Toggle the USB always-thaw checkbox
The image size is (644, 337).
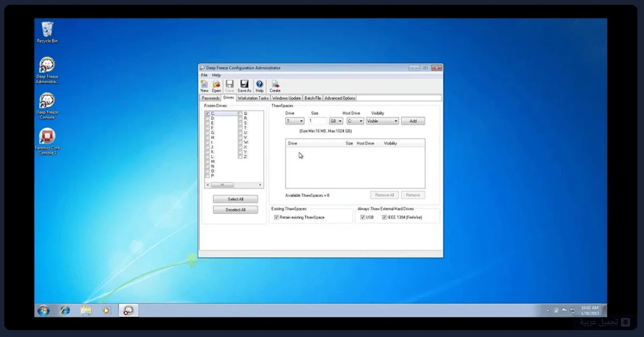[363, 217]
